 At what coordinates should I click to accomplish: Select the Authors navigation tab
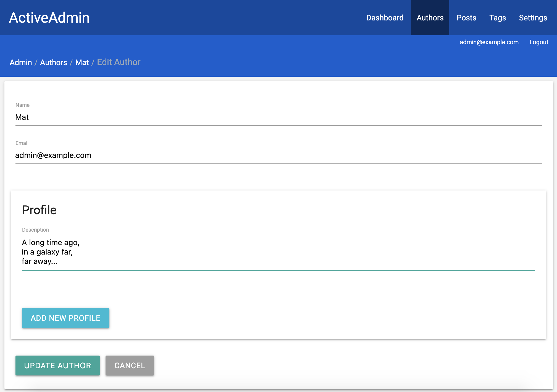pyautogui.click(x=430, y=18)
